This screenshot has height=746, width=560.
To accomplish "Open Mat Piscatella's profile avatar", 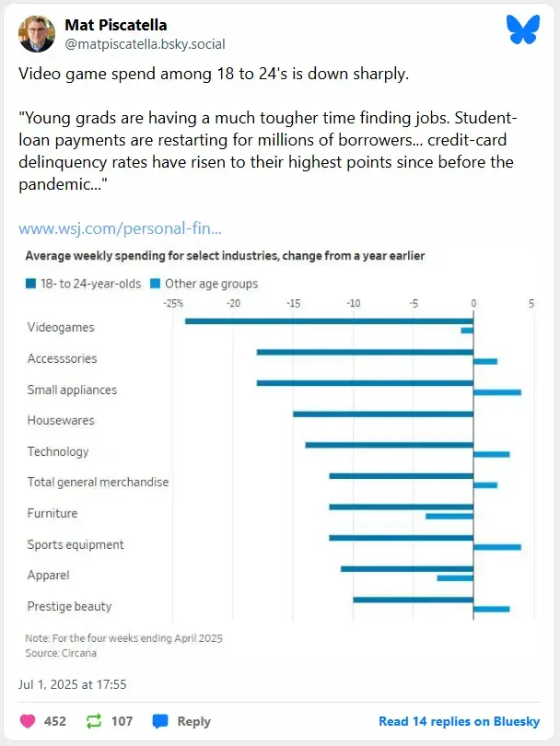I will [x=37, y=33].
